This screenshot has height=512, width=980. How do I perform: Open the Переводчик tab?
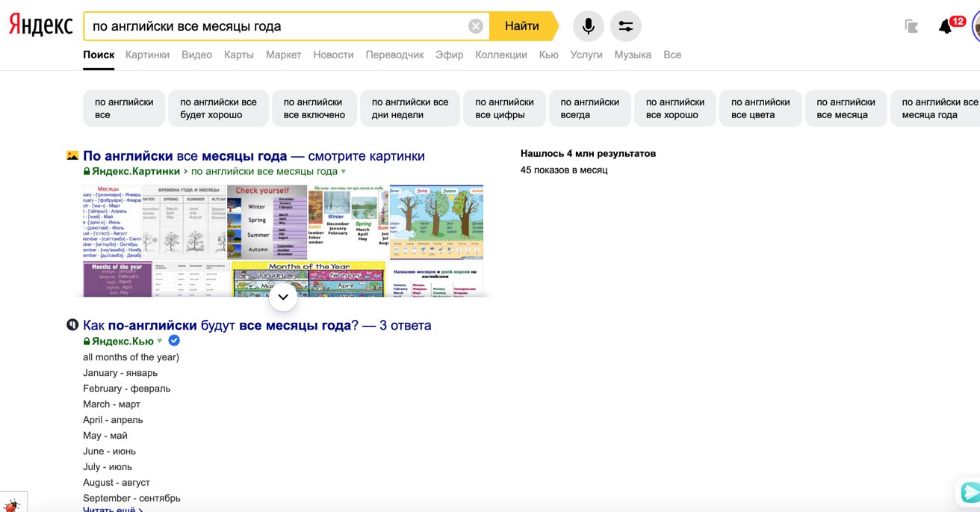point(394,55)
